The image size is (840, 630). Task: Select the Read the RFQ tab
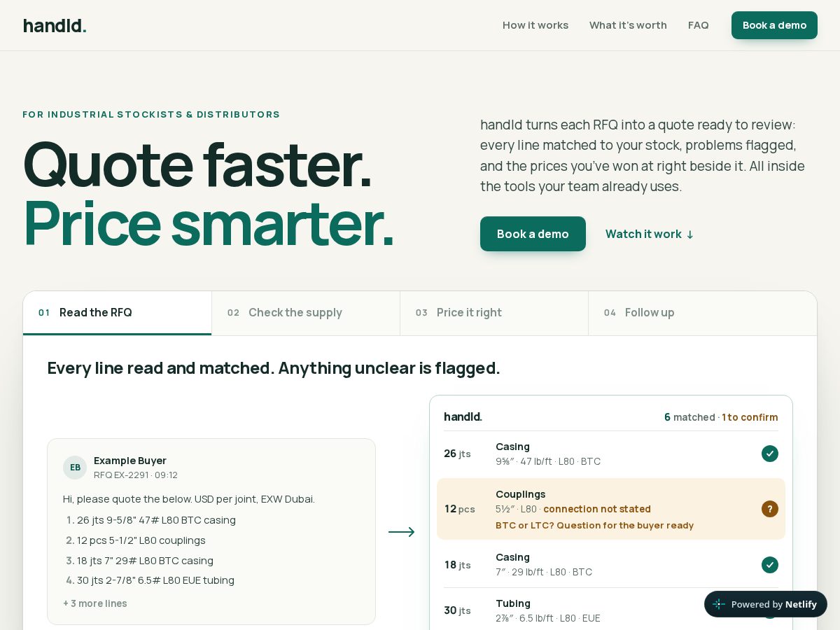pyautogui.click(x=118, y=313)
